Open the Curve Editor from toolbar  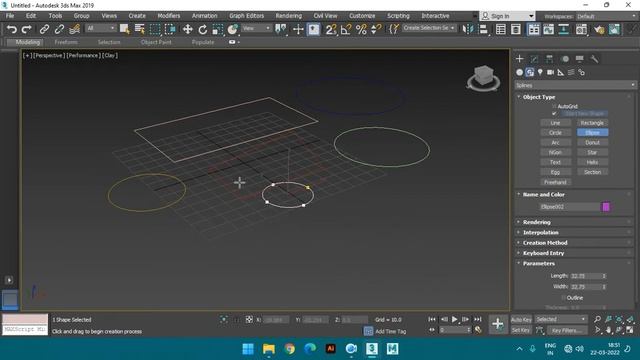click(549, 29)
